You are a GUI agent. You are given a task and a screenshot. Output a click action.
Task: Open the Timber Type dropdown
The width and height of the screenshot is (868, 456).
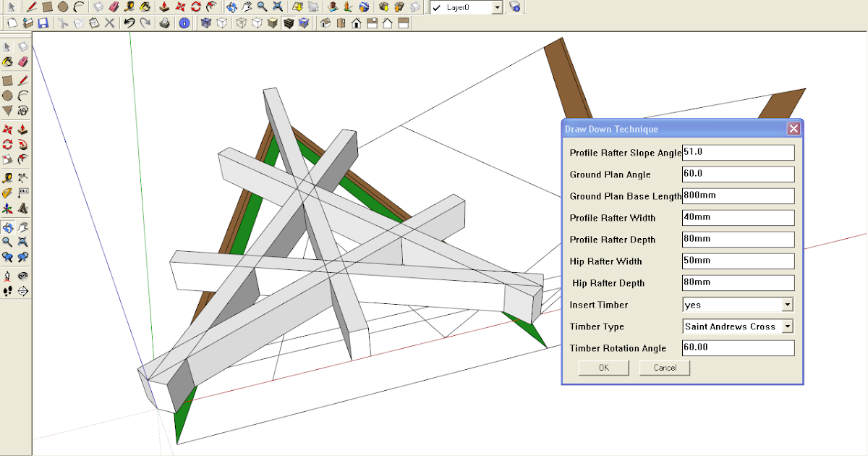(x=787, y=326)
